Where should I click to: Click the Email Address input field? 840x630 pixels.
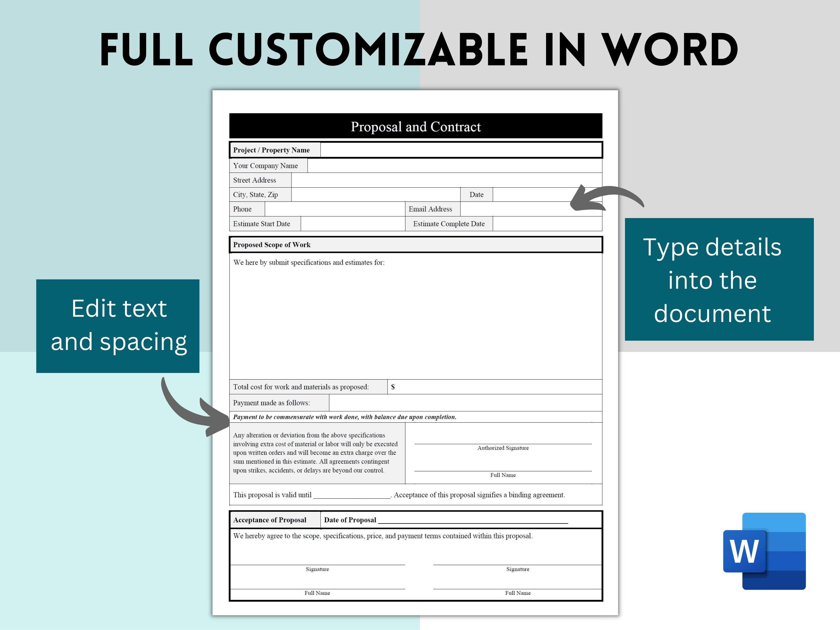(531, 209)
